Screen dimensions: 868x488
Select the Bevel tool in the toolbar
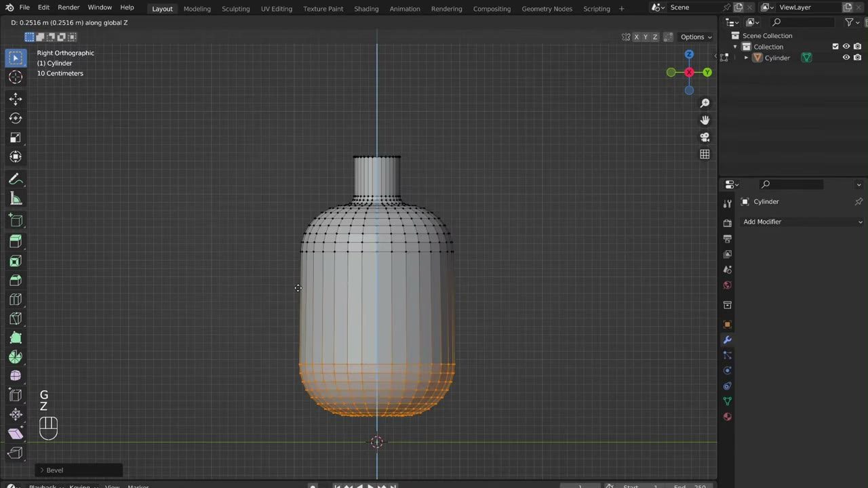16,281
